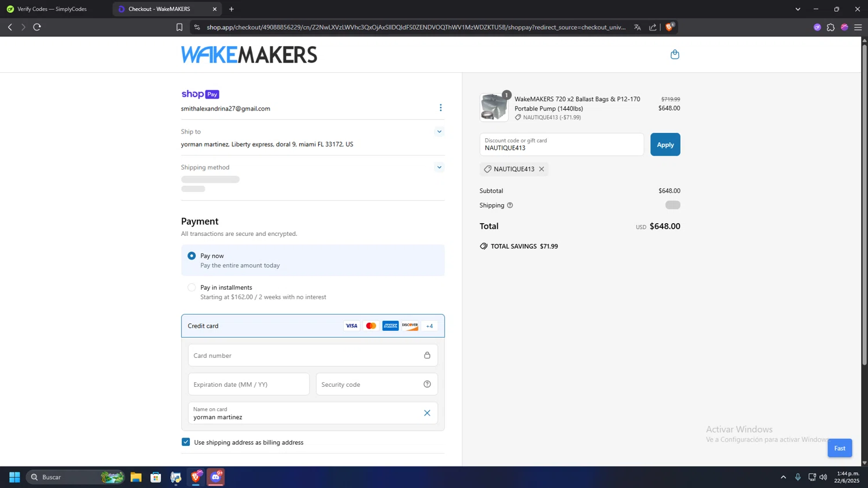This screenshot has width=868, height=488.
Task: Show hidden system tray icons
Action: point(784,477)
